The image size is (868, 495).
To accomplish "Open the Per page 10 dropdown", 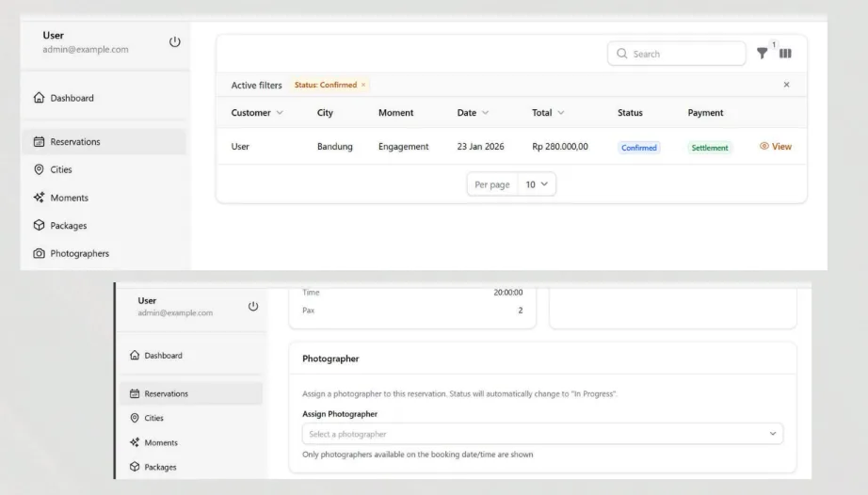I will (537, 184).
